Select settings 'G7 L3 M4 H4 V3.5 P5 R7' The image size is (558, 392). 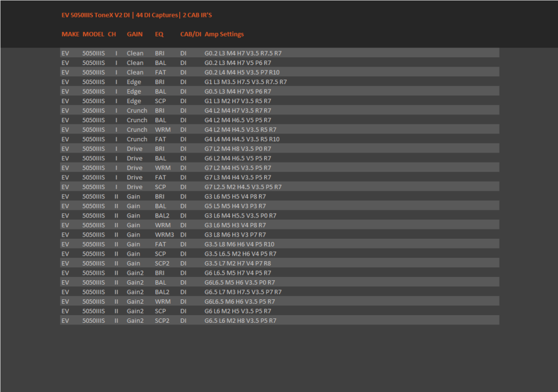click(x=238, y=177)
